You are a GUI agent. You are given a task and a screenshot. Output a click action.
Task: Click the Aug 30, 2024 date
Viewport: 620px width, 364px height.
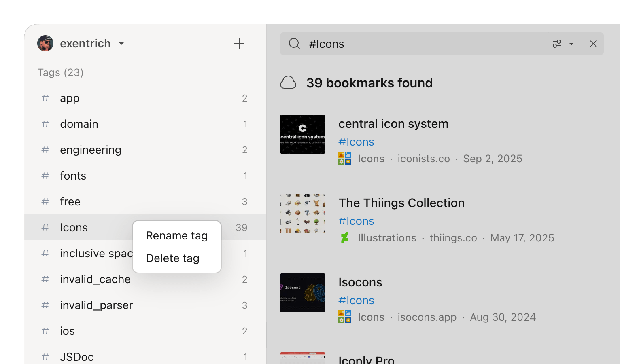503,317
